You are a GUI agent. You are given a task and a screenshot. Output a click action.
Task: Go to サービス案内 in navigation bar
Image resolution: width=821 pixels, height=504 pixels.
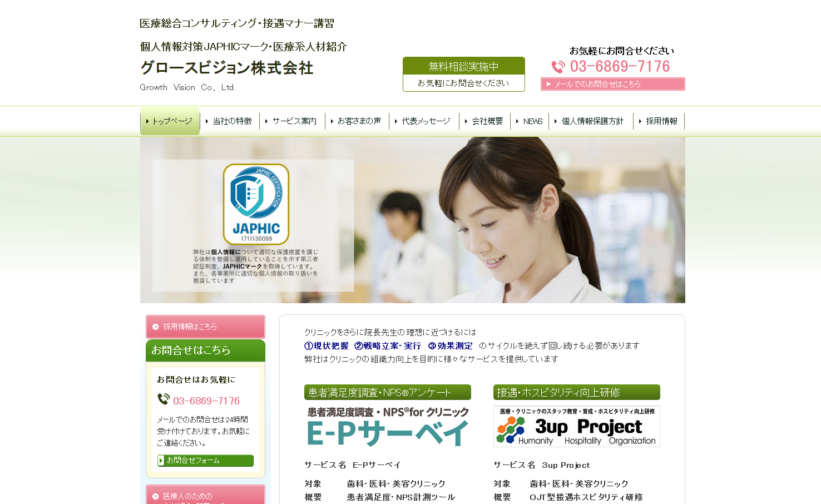(x=292, y=121)
